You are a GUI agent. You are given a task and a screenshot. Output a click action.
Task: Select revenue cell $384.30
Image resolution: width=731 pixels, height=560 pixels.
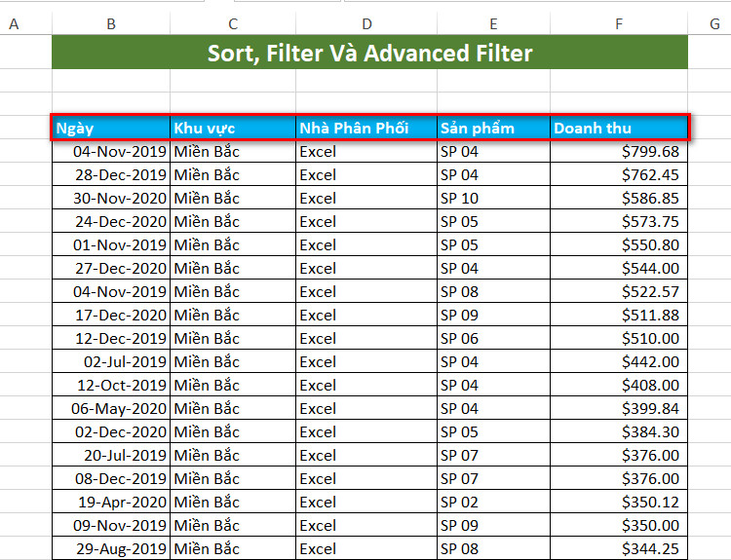click(619, 431)
